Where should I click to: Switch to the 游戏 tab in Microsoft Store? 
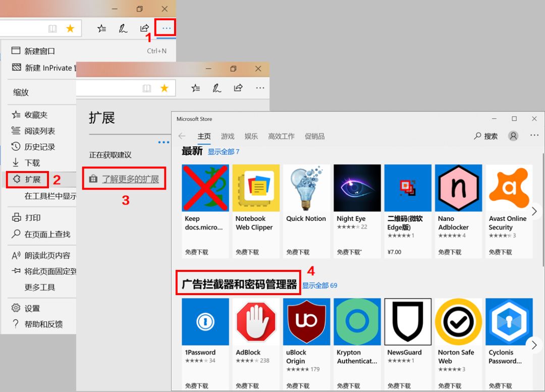[x=227, y=136]
